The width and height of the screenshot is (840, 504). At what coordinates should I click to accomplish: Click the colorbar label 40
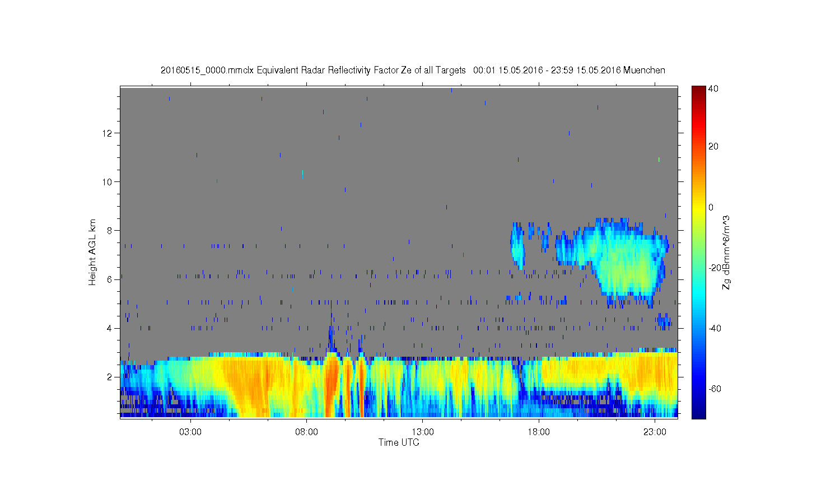pos(713,88)
